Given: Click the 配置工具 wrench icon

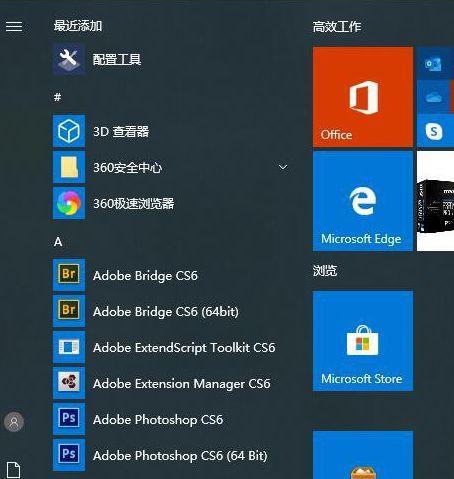Looking at the screenshot, I should click(69, 60).
